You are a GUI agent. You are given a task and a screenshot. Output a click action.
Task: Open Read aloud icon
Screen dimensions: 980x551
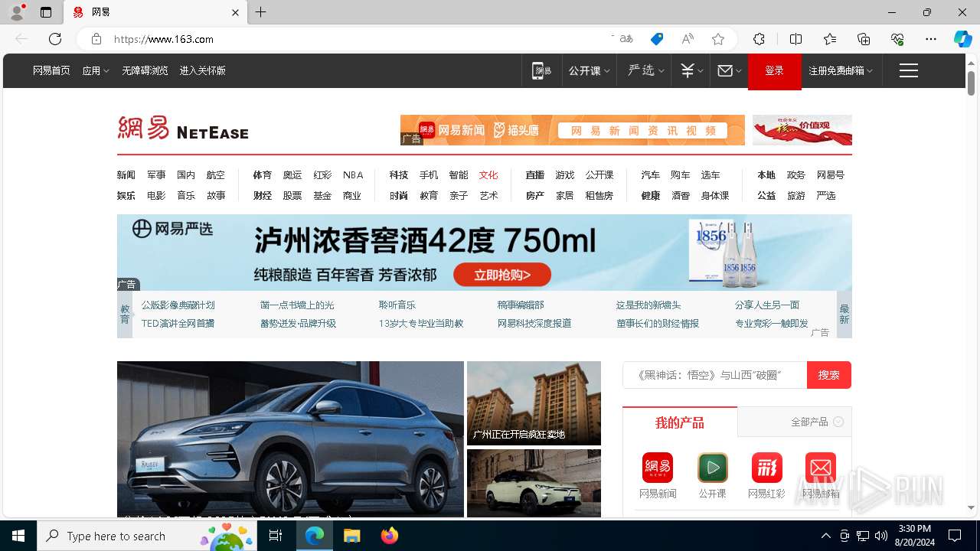[x=688, y=39]
